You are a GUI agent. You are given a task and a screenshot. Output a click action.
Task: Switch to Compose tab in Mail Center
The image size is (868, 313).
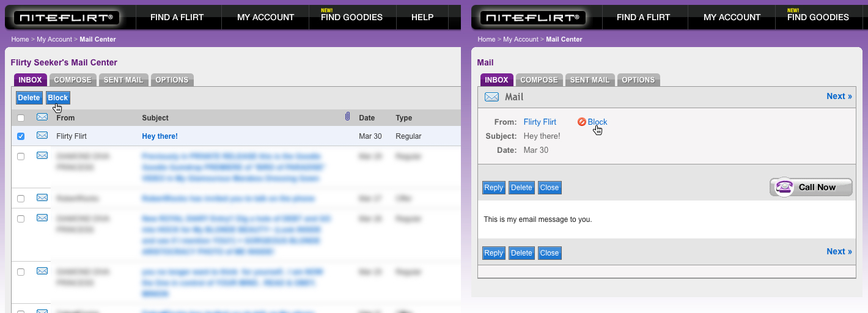[x=73, y=80]
